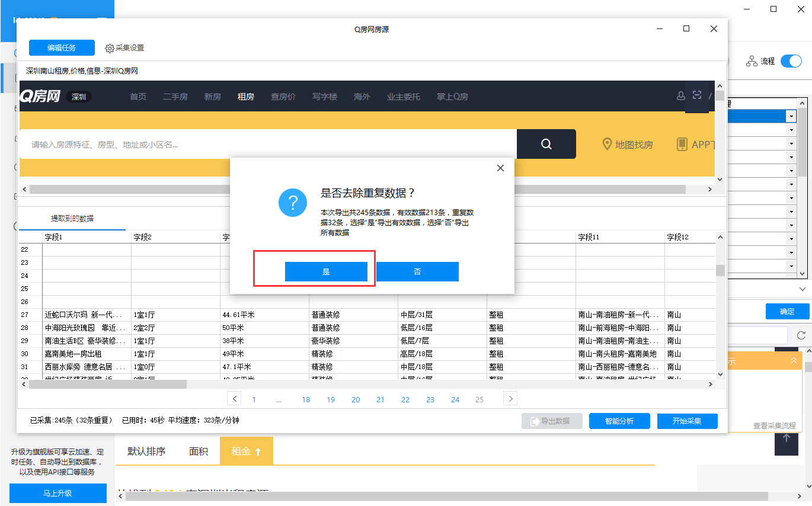Click data table vertical scrollbar up arrow
This screenshot has width=812, height=506.
click(720, 237)
